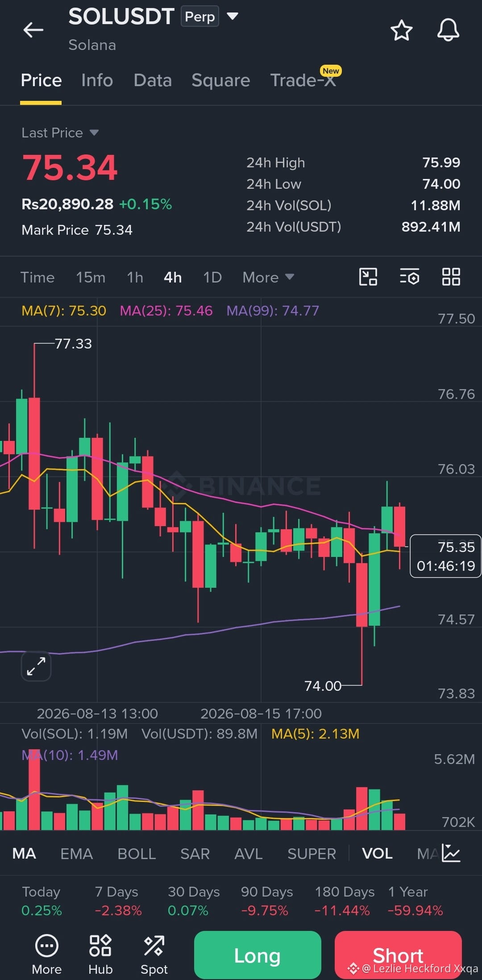482x980 pixels.
Task: Toggle the AVL indicator
Action: click(x=249, y=854)
